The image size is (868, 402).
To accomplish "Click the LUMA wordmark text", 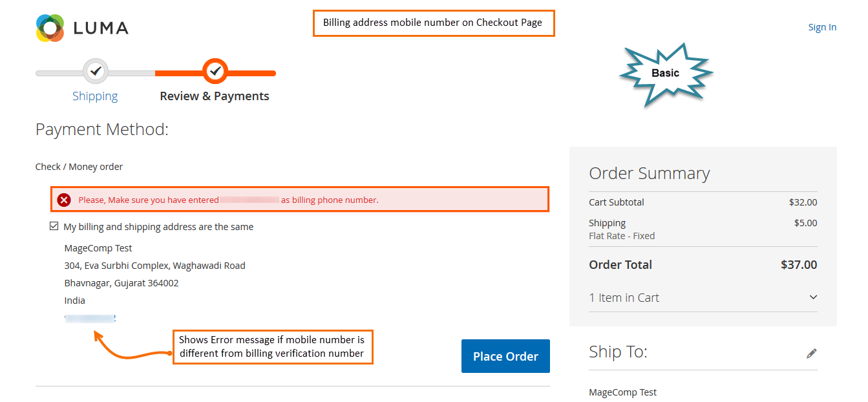I will (101, 28).
